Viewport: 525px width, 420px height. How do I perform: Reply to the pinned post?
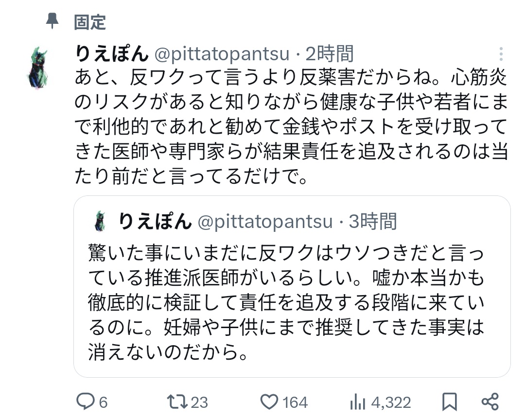pos(87,402)
